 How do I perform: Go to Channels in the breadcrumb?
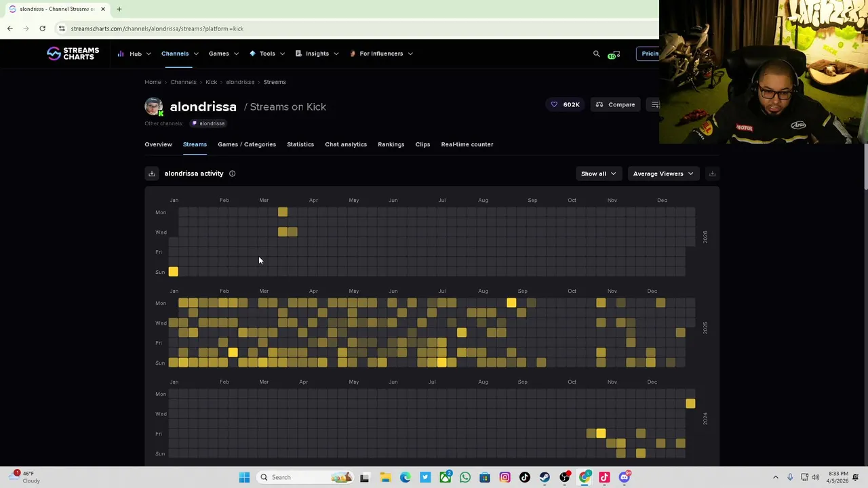click(183, 82)
